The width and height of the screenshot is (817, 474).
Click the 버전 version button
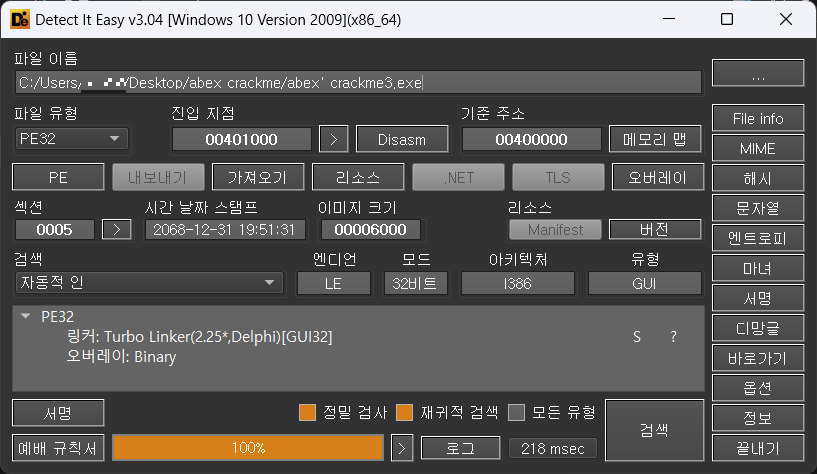[655, 229]
